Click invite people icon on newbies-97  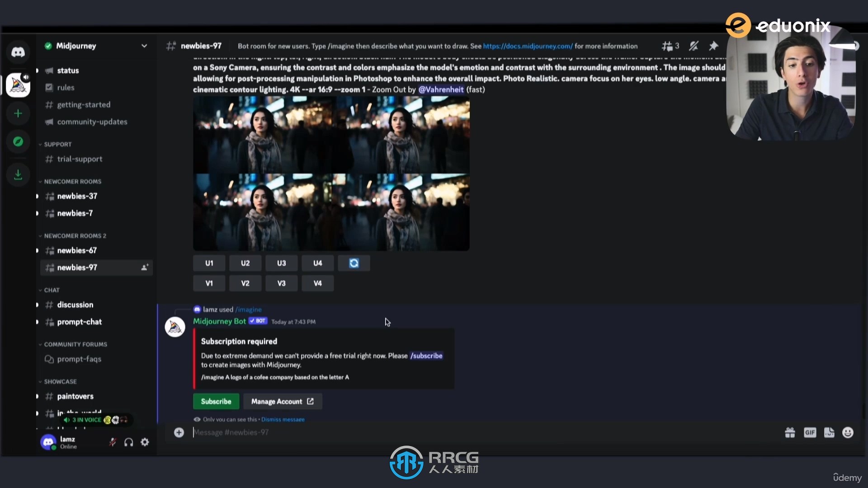pyautogui.click(x=144, y=267)
